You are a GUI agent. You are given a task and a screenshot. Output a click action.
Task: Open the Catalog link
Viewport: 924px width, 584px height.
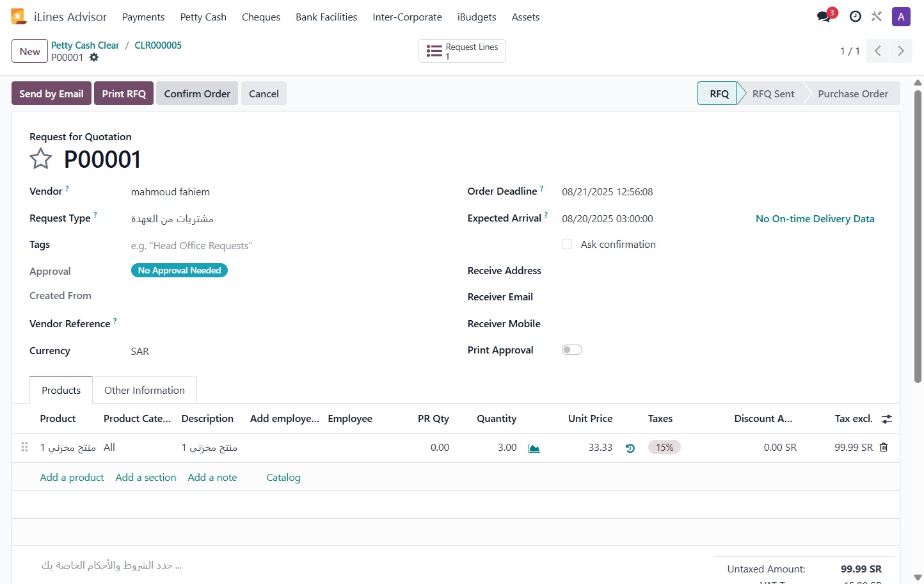tap(283, 477)
